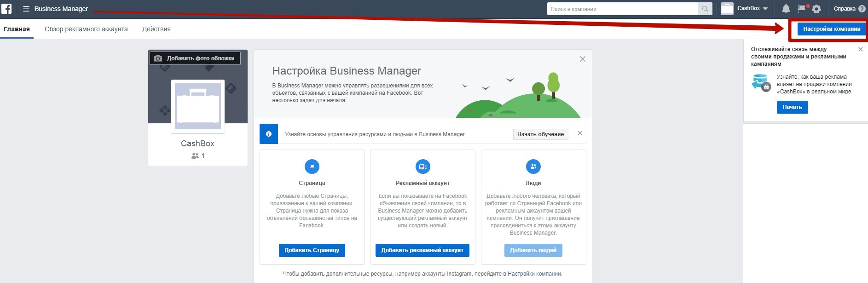The image size is (868, 283).
Task: Click the Начать button in side tip
Action: (793, 107)
